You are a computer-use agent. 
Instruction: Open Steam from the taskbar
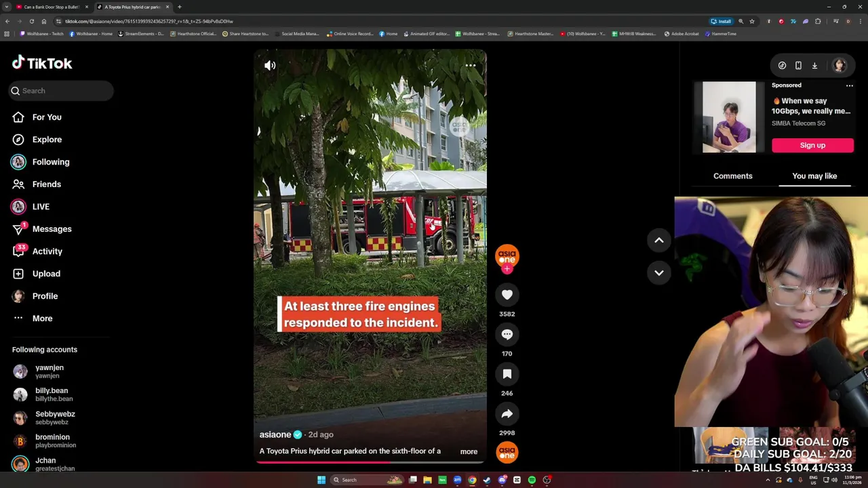(x=487, y=480)
